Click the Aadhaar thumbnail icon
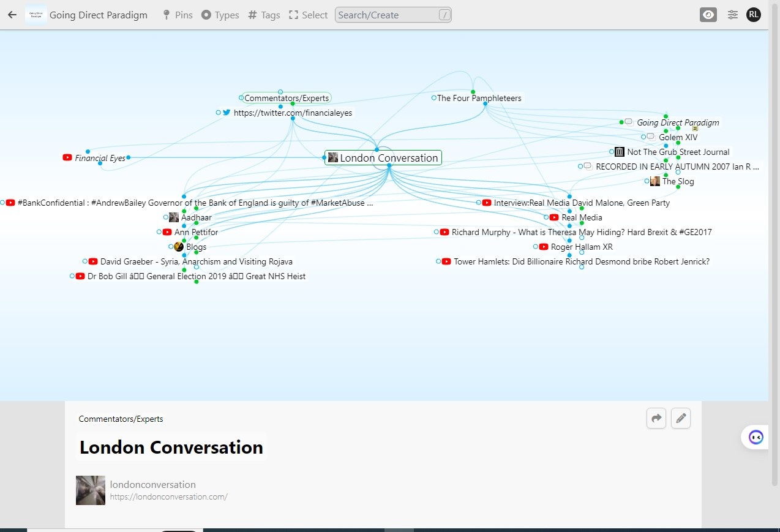The width and height of the screenshot is (780, 532). [x=174, y=217]
